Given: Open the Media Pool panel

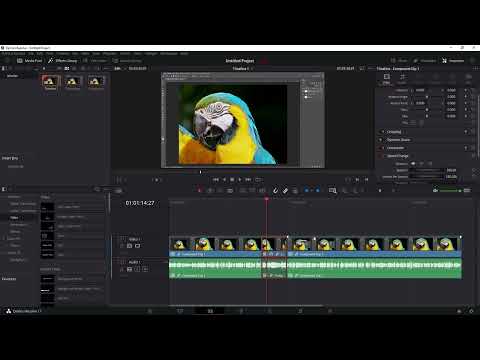Looking at the screenshot, I should [29, 61].
